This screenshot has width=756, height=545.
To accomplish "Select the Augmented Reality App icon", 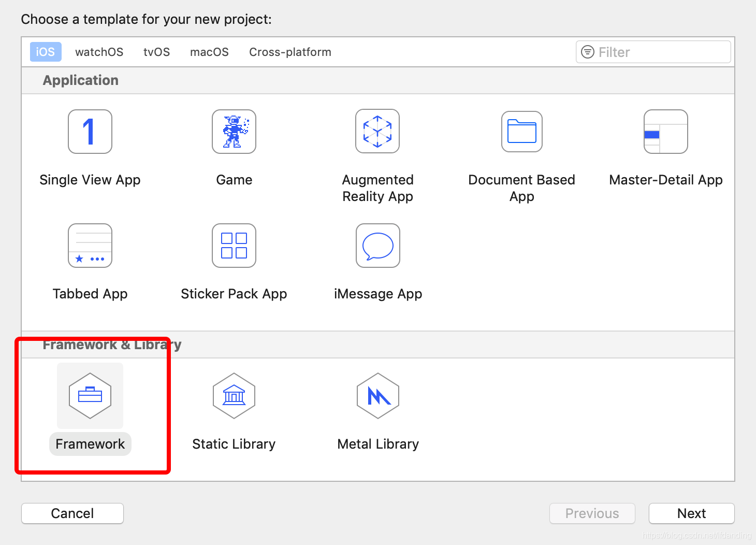I will click(x=377, y=131).
